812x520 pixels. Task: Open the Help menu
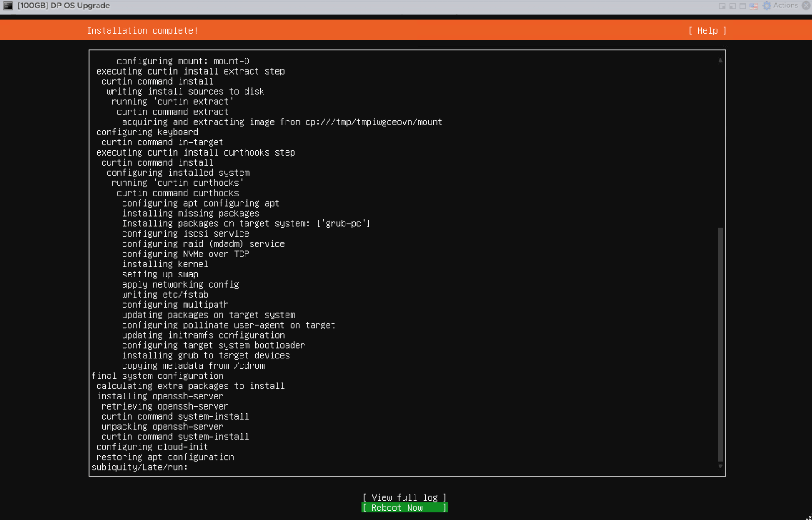pyautogui.click(x=707, y=30)
